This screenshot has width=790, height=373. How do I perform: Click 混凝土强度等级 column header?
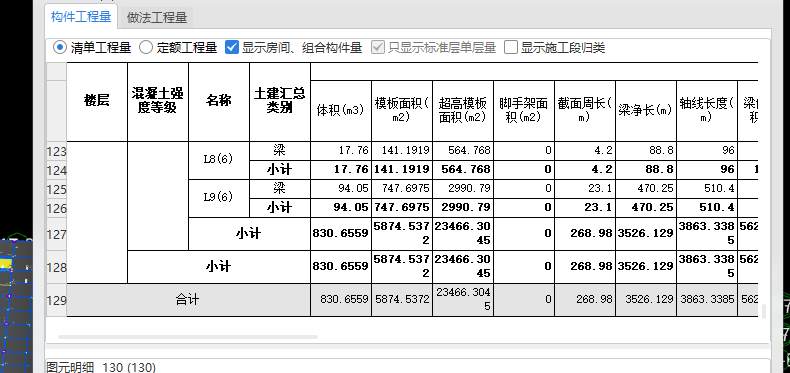coord(158,101)
